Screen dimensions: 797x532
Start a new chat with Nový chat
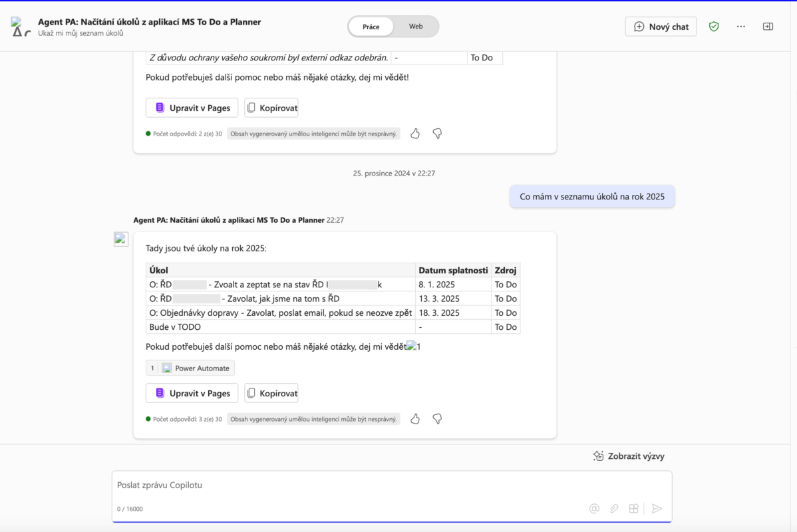point(661,27)
